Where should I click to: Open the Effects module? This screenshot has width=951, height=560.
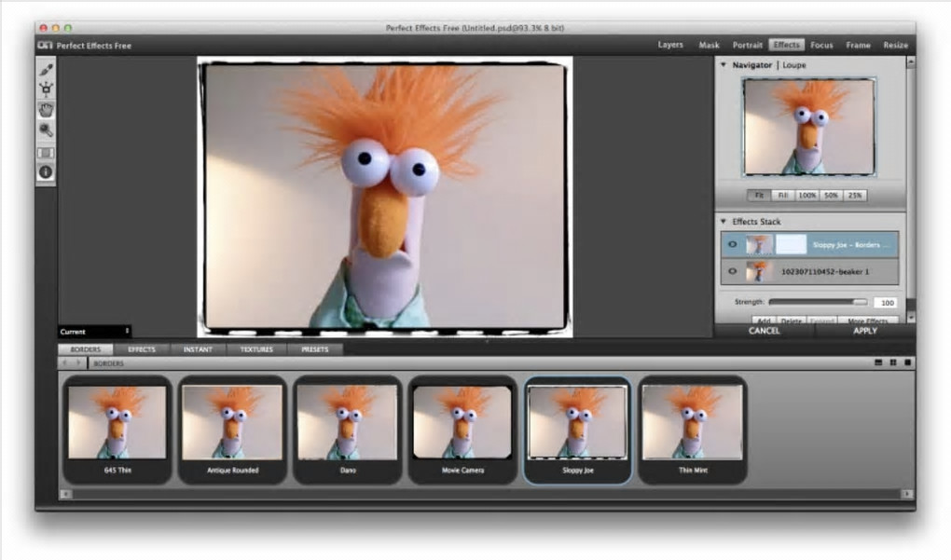tap(787, 45)
